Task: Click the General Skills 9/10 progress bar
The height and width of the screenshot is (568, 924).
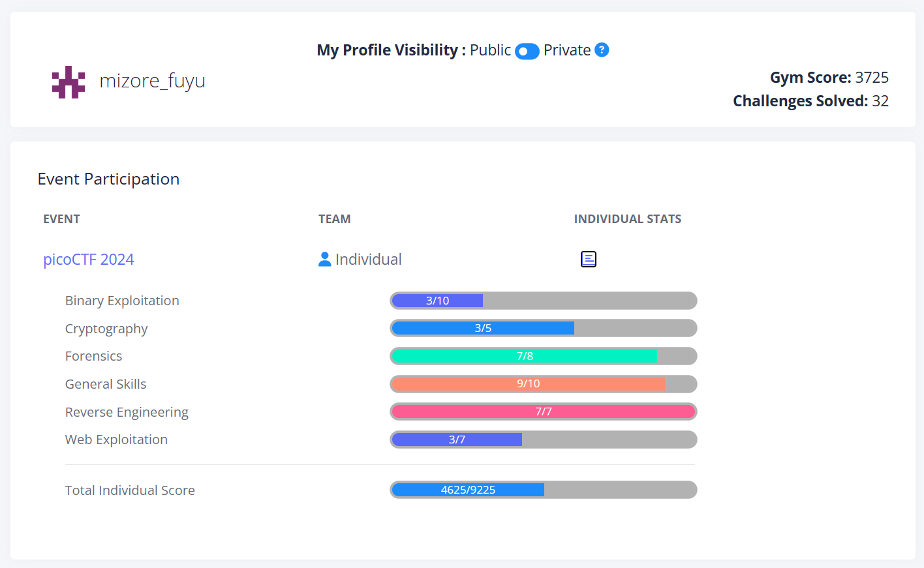Action: [x=543, y=384]
